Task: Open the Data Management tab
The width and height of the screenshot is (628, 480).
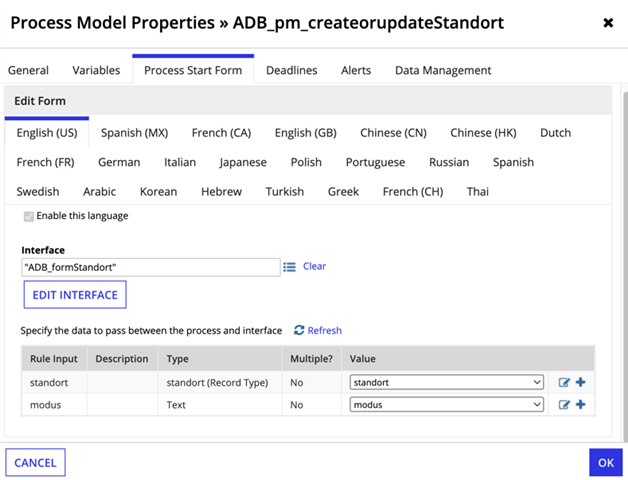Action: click(x=443, y=70)
